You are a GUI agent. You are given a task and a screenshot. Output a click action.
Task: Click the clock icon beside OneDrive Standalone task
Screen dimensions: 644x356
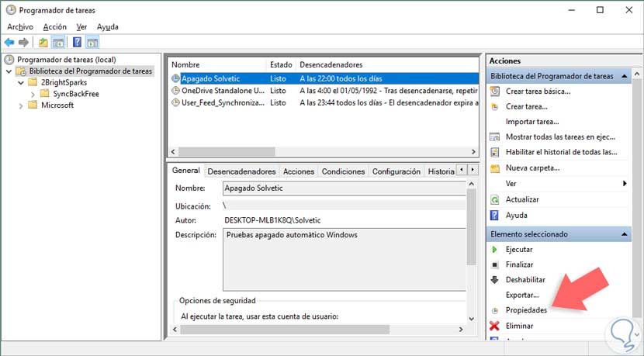[176, 90]
